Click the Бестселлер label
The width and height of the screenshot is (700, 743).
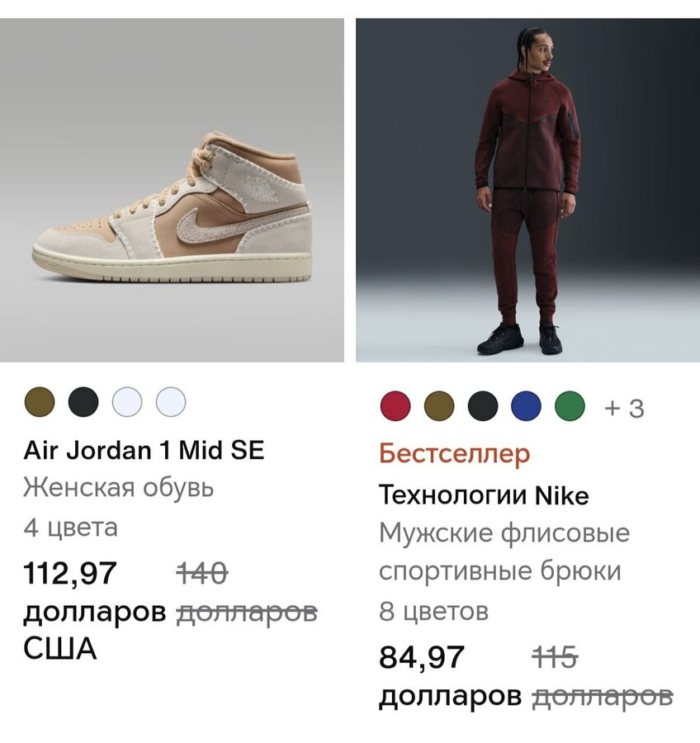click(454, 454)
